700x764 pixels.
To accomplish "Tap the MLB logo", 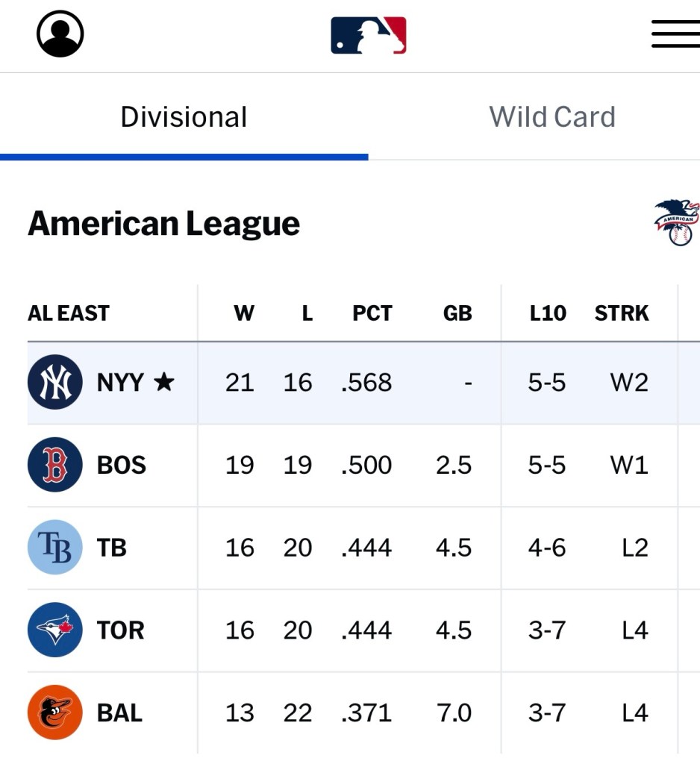I will pos(369,35).
